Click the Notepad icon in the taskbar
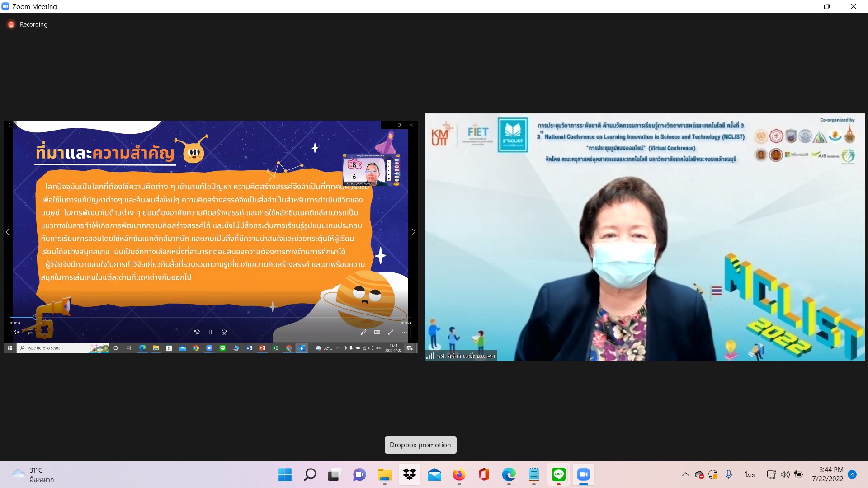 534,474
